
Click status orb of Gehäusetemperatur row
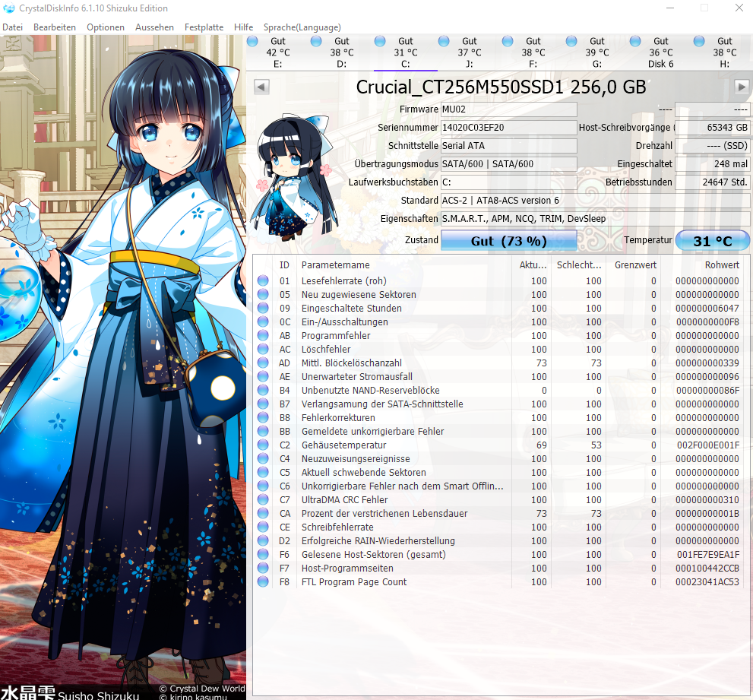pyautogui.click(x=263, y=445)
